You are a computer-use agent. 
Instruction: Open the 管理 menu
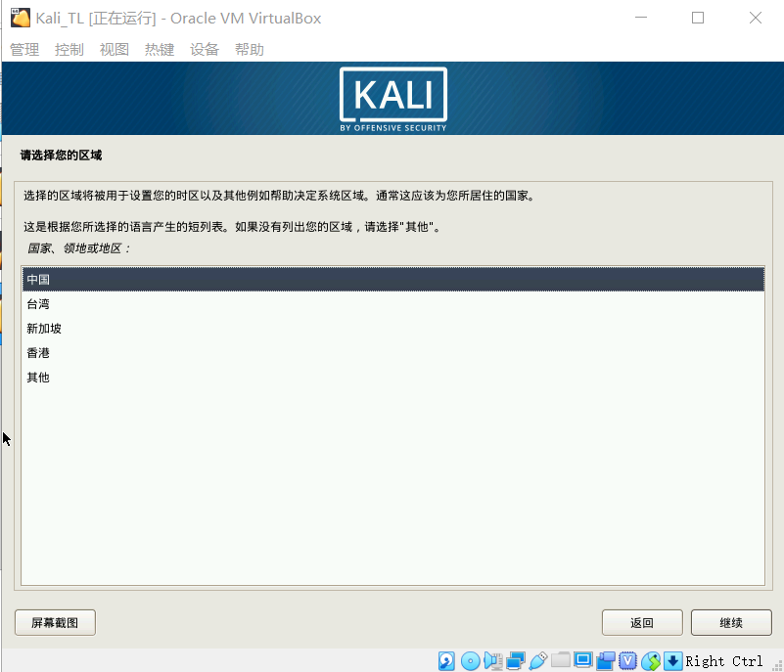(24, 50)
